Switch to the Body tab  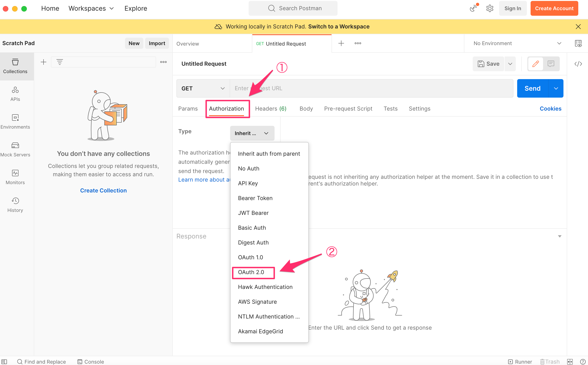tap(306, 109)
